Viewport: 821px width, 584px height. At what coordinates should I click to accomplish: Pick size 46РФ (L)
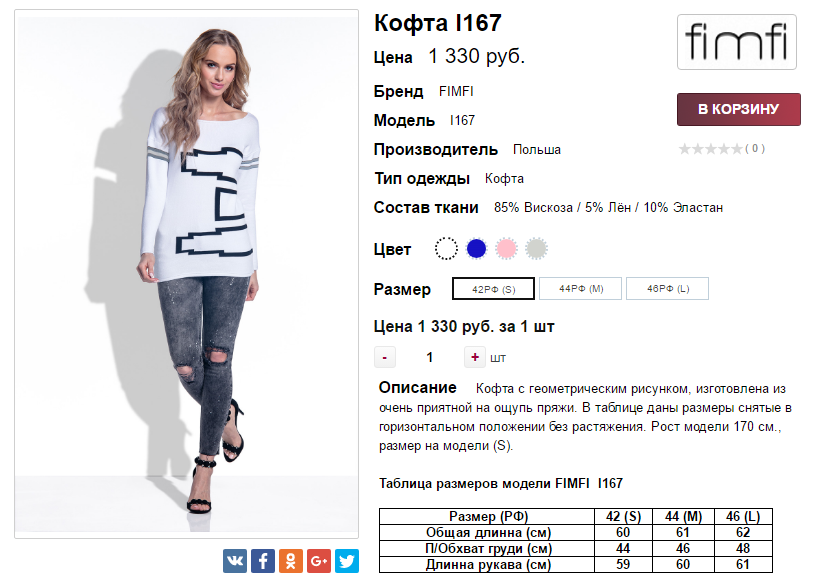[667, 289]
